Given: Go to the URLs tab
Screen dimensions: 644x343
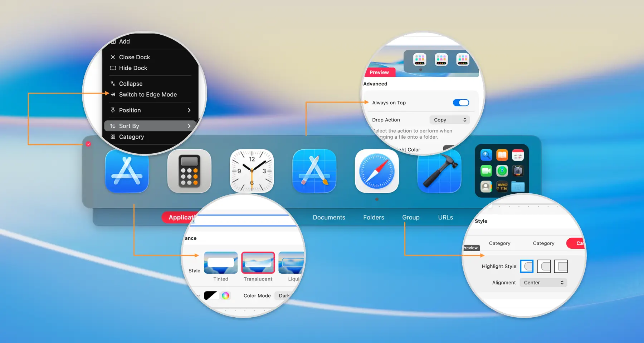Looking at the screenshot, I should (x=445, y=217).
